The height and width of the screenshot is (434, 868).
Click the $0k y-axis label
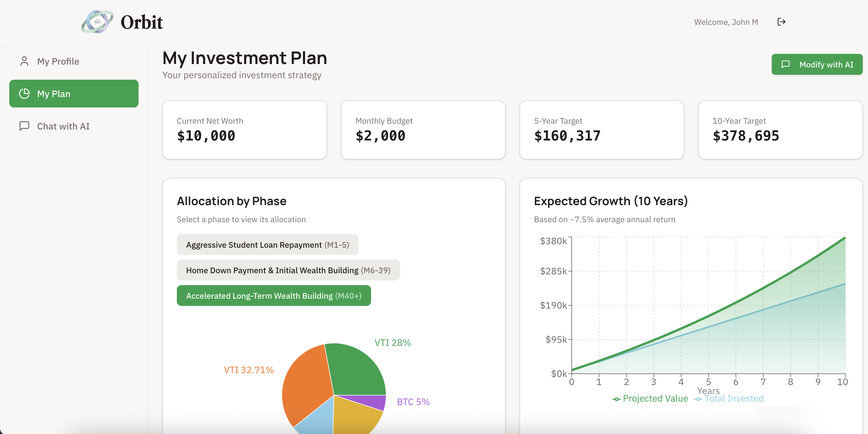coord(559,374)
